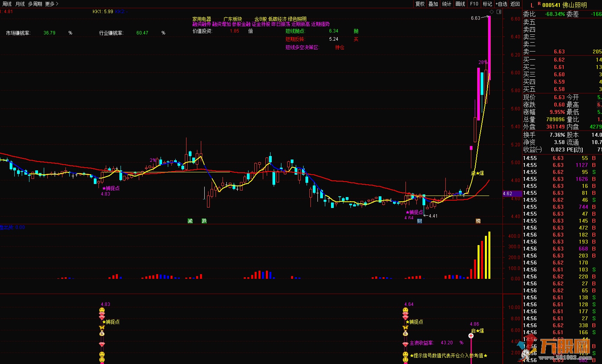Click the 广东板块 sector label
This screenshot has width=602, height=364.
click(233, 19)
